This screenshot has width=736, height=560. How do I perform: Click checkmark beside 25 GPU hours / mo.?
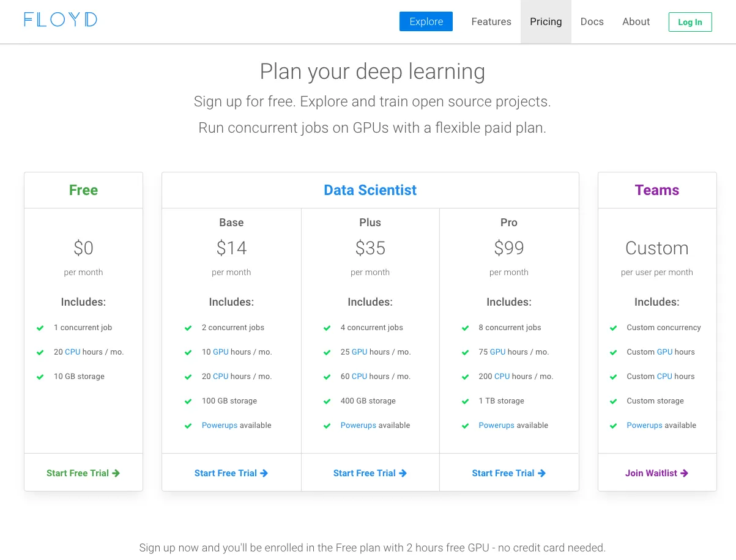coord(327,353)
